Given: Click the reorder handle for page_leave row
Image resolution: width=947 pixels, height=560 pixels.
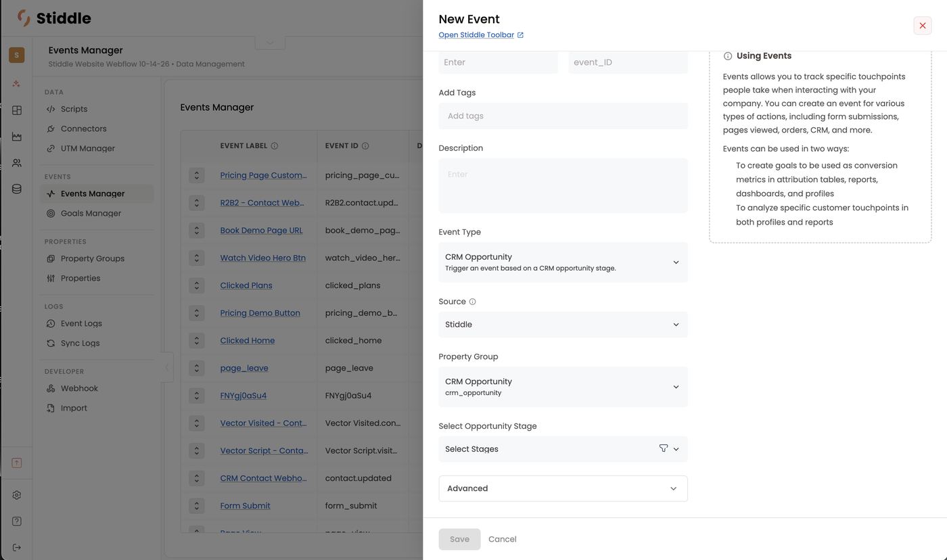Looking at the screenshot, I should (196, 368).
